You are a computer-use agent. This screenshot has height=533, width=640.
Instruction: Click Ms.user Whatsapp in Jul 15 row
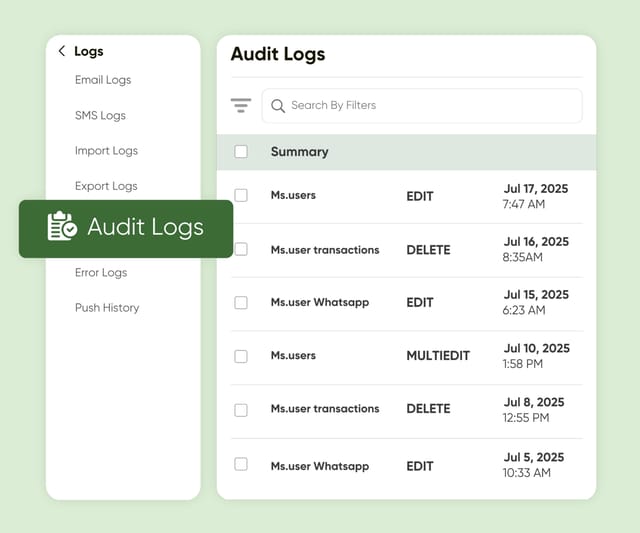(x=320, y=302)
